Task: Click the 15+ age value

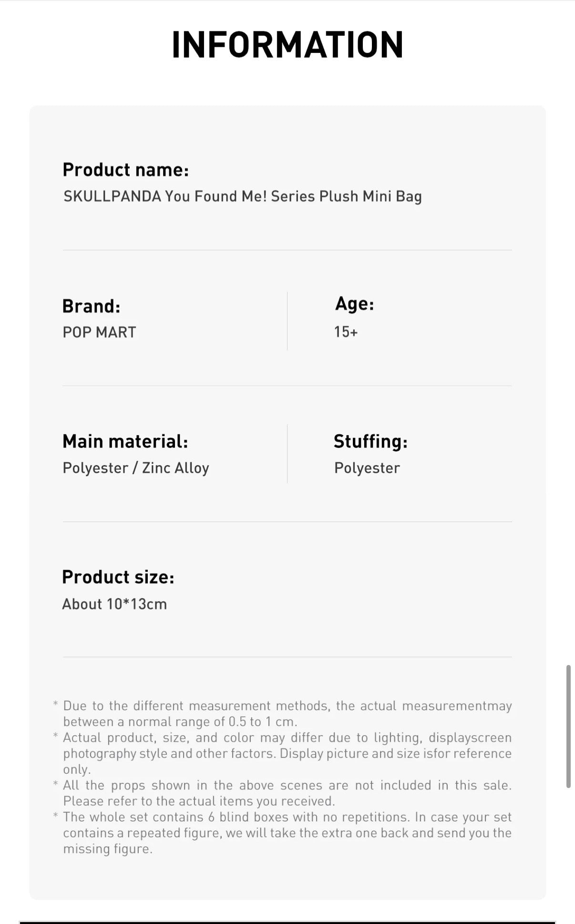Action: [x=346, y=332]
